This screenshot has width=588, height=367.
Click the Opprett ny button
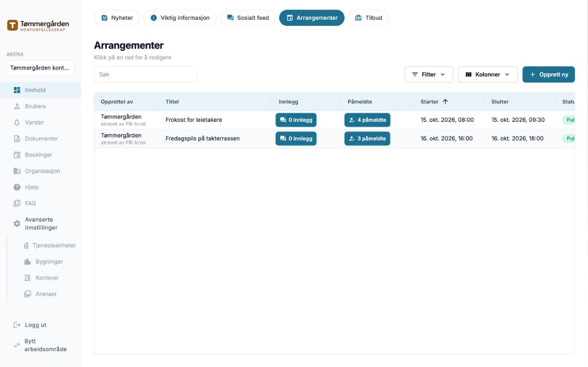coord(549,74)
